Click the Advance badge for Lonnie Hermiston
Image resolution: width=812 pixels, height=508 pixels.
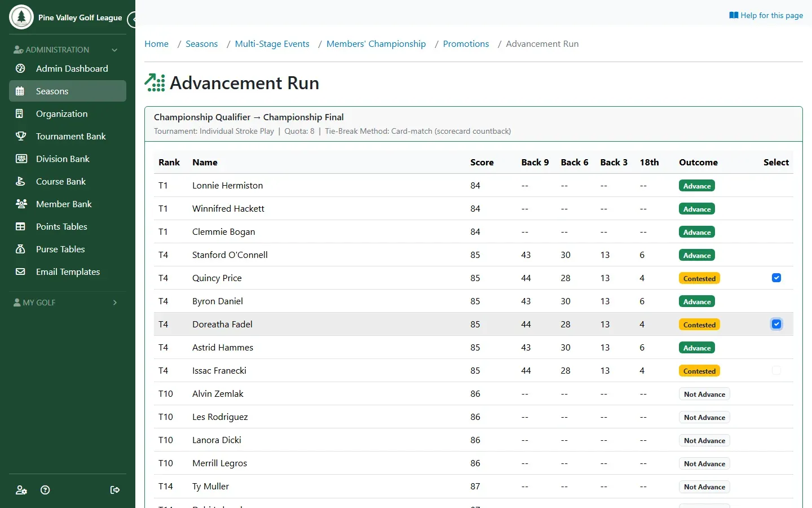point(697,186)
